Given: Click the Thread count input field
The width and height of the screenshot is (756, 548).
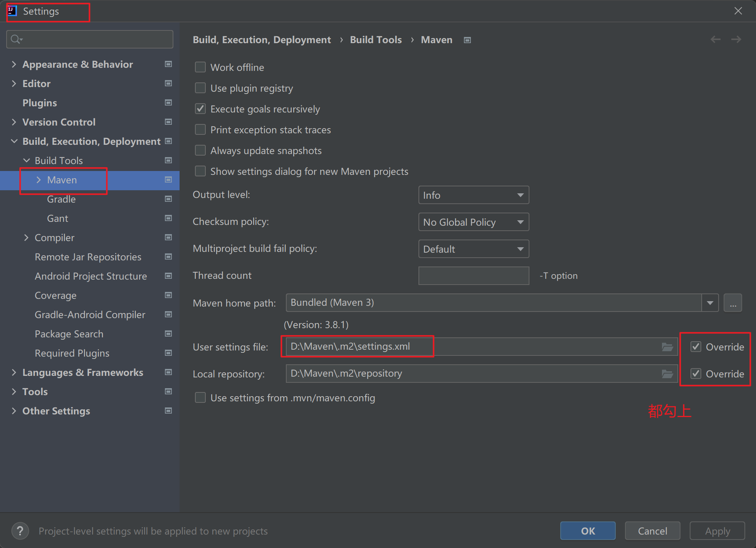Looking at the screenshot, I should coord(473,276).
